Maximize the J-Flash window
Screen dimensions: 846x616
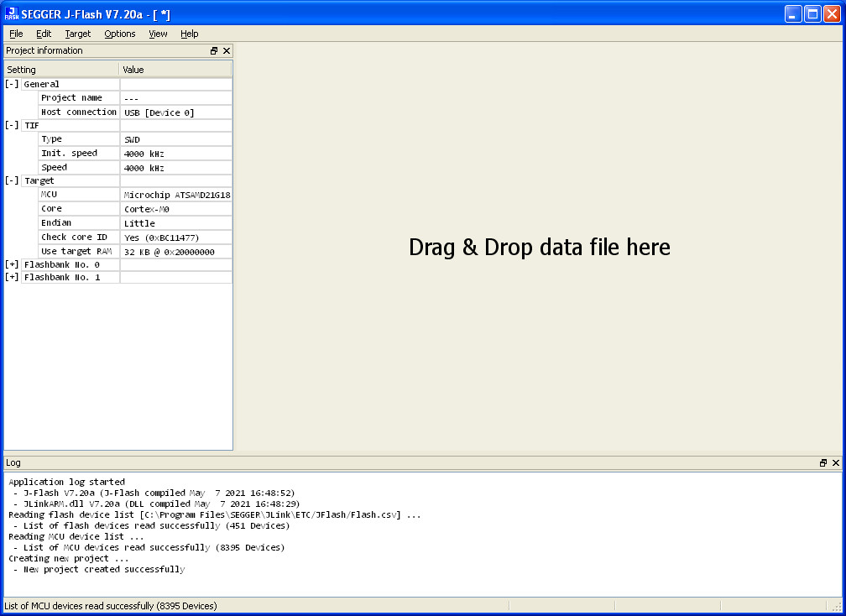[812, 13]
